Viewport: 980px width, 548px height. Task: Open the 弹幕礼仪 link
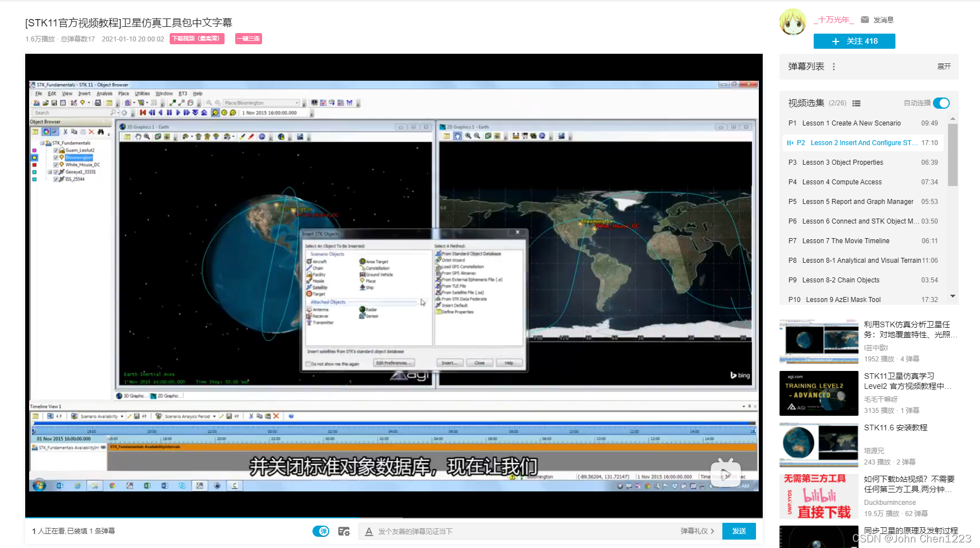pyautogui.click(x=698, y=531)
